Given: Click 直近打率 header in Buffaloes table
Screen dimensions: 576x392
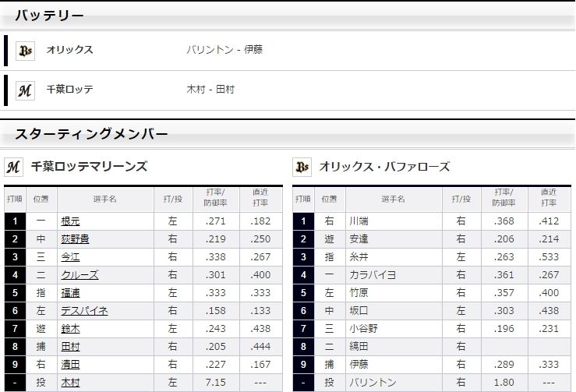Looking at the screenshot, I should click(x=549, y=197).
